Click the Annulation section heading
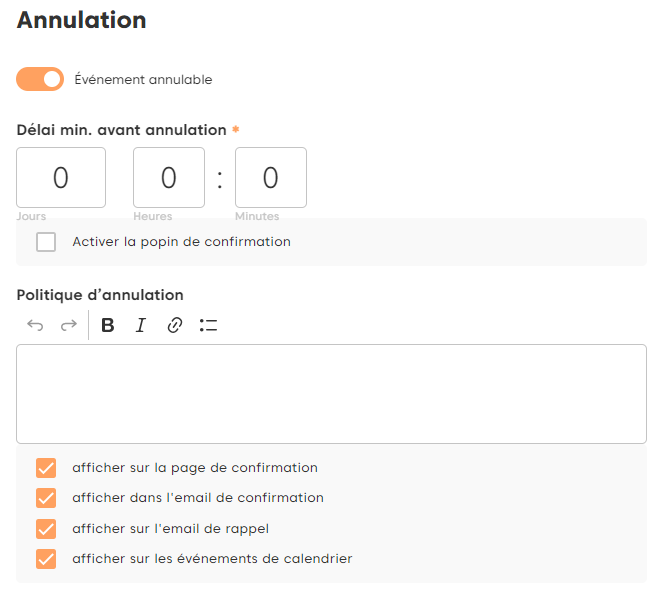This screenshot has width=661, height=602. pyautogui.click(x=82, y=20)
